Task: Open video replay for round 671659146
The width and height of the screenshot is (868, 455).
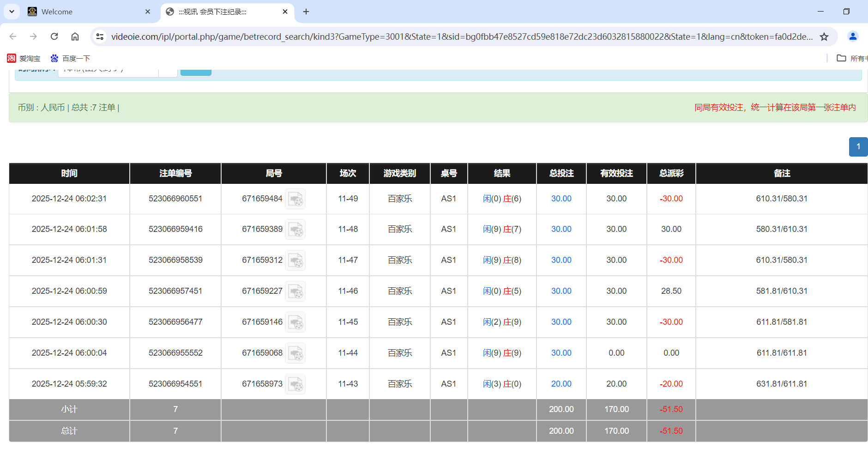Action: click(295, 322)
